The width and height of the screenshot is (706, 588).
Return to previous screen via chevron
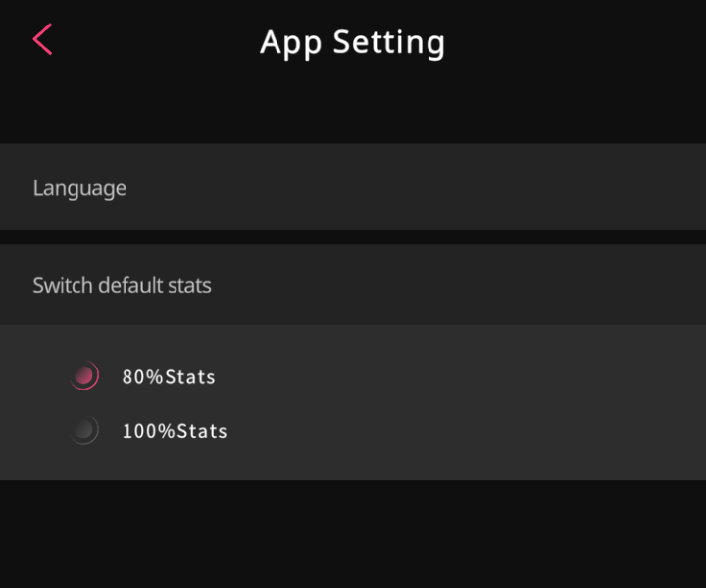click(x=43, y=39)
